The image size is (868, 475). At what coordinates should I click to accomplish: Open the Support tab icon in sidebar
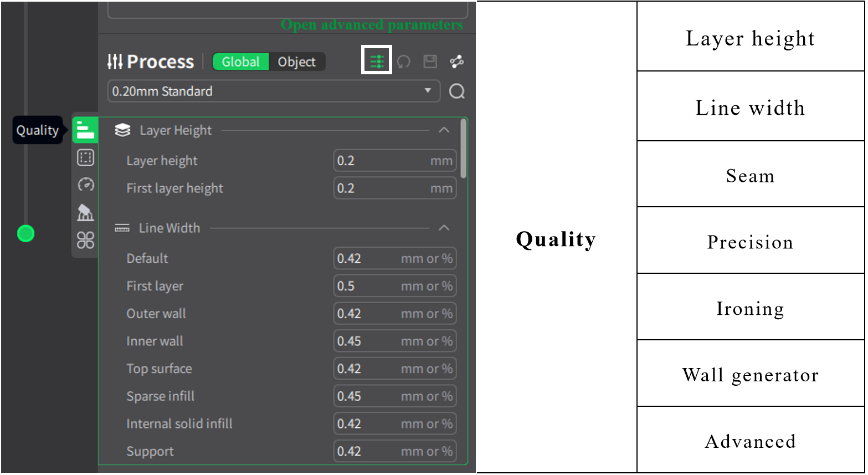coord(85,212)
